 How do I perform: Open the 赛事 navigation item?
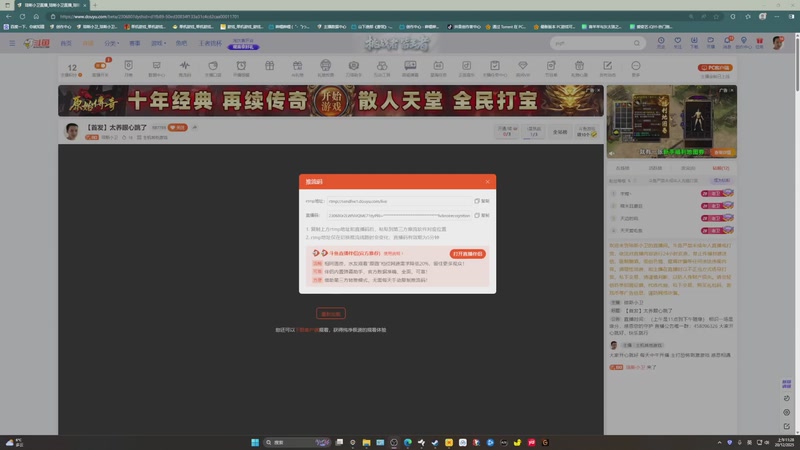(x=135, y=43)
